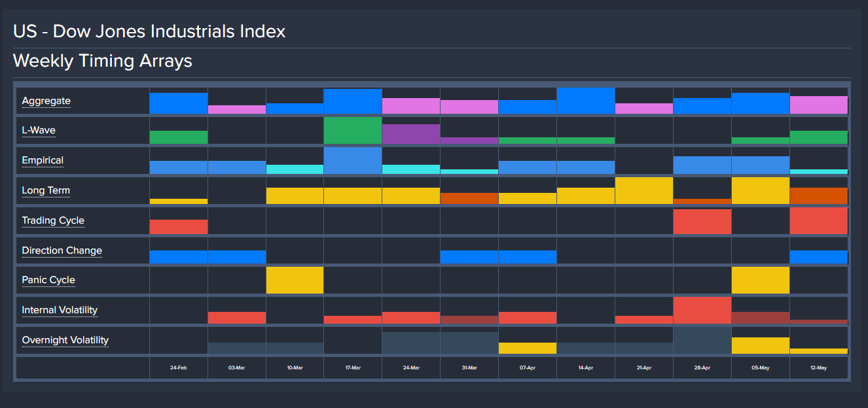
Task: Select the orange Long Term bar for 31-Mar
Action: tap(469, 199)
